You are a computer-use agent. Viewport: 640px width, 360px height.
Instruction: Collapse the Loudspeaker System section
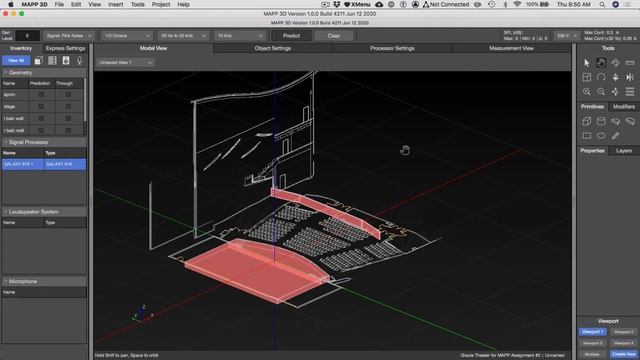pyautogui.click(x=6, y=212)
